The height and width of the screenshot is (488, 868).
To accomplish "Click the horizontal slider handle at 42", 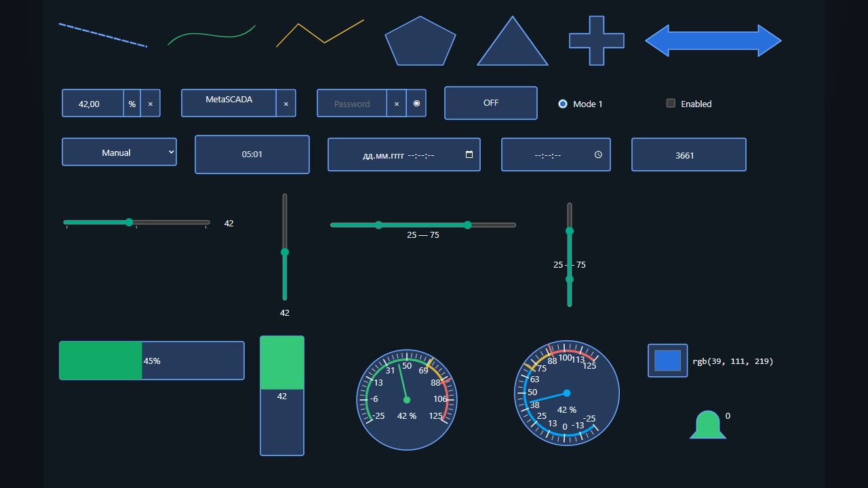I will [129, 222].
